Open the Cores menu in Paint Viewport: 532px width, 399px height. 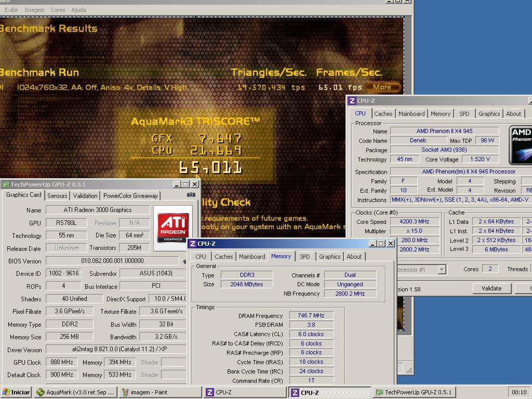(58, 10)
